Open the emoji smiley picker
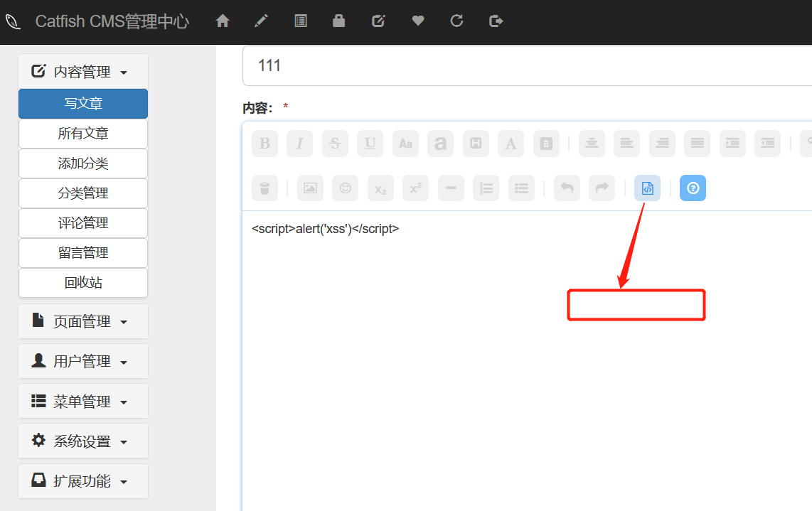Viewport: 812px width, 511px height. click(x=346, y=188)
